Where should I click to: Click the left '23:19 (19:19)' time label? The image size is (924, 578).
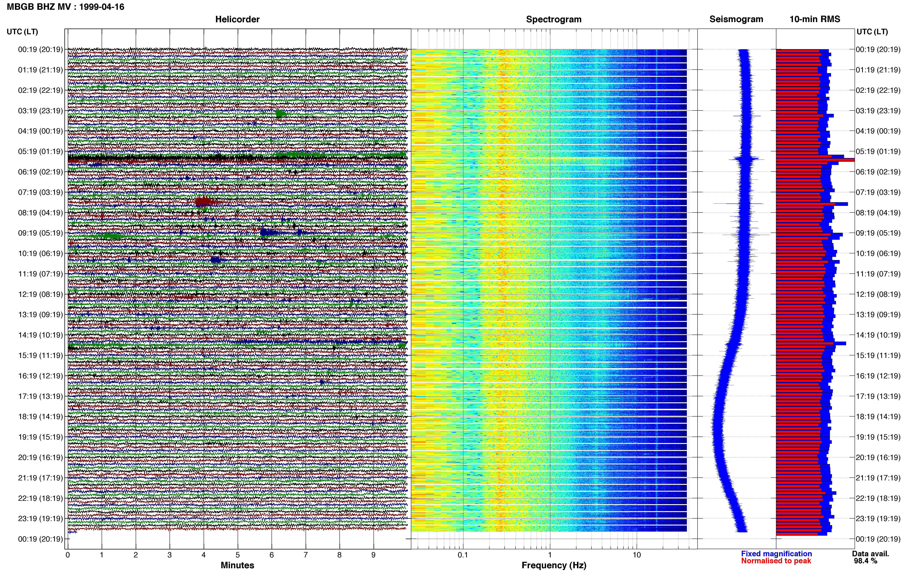[41, 519]
